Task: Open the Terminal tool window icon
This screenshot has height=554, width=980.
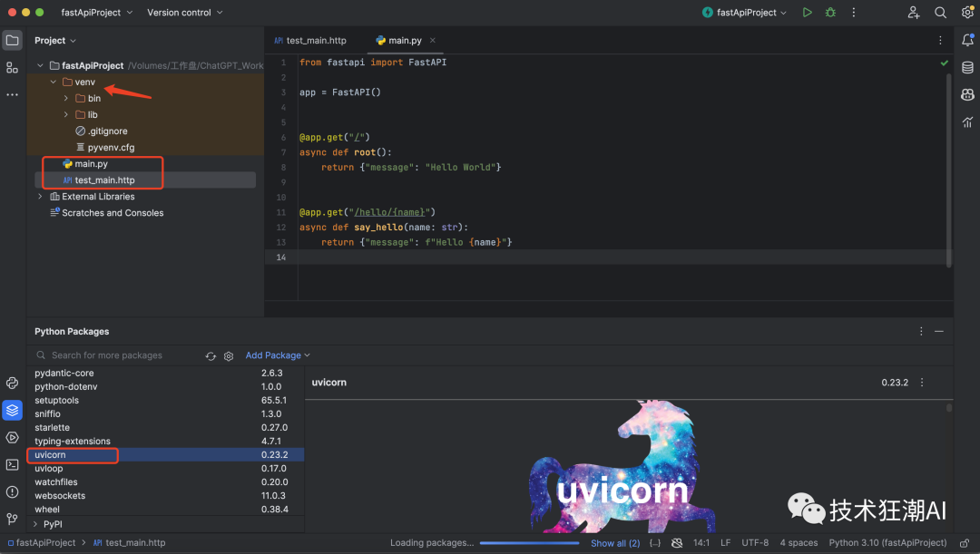Action: 12,464
